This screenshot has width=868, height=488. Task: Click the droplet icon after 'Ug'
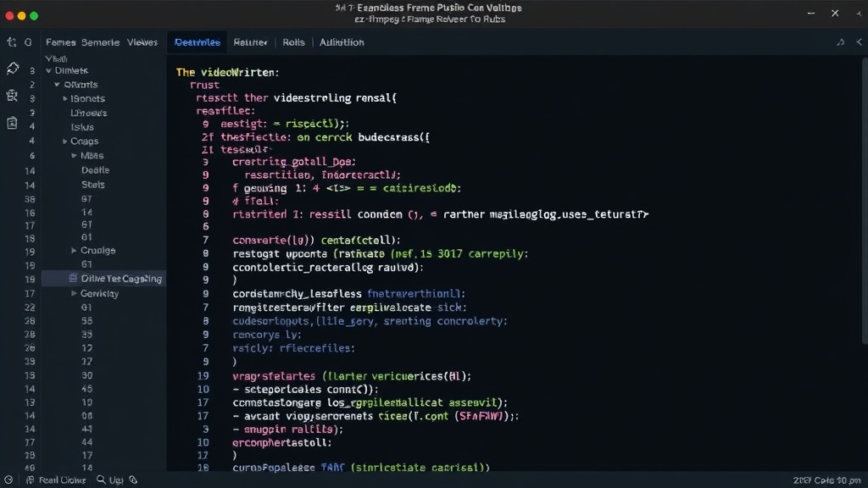pyautogui.click(x=133, y=480)
